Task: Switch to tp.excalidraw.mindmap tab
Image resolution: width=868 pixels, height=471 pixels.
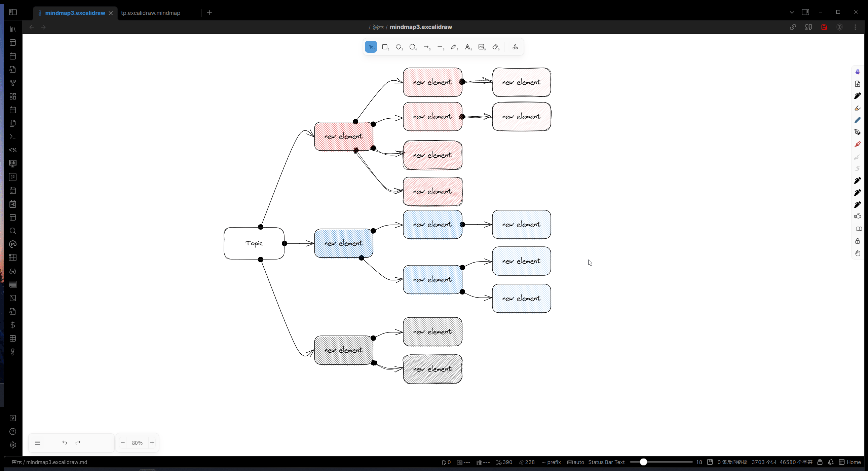Action: click(x=151, y=13)
